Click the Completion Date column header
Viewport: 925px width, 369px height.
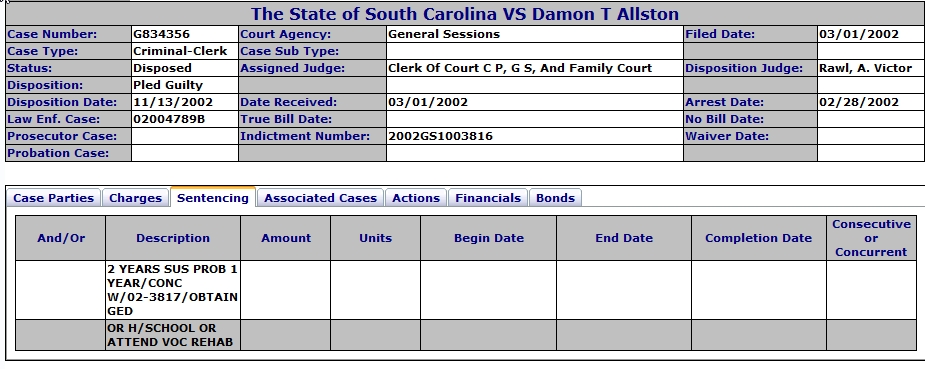759,238
